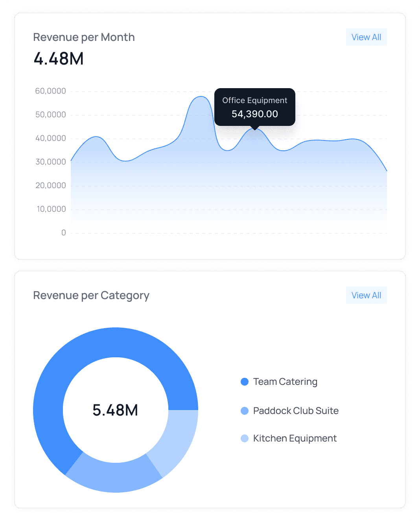
Task: Click the 4.48M total revenue figure
Action: pyautogui.click(x=58, y=58)
